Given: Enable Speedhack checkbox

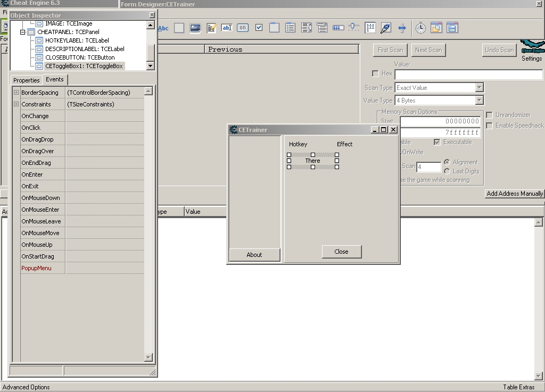Looking at the screenshot, I should [x=489, y=126].
